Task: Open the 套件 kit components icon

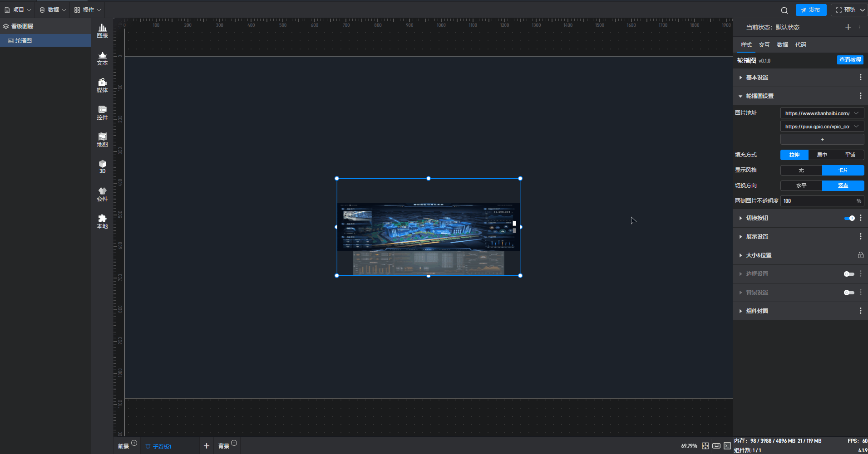Action: tap(102, 194)
